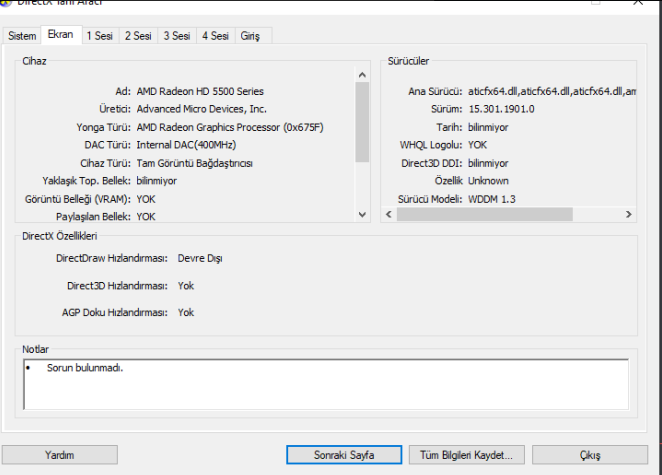
Task: Click 'Devre Dışı' DirectDraw value
Action: (x=200, y=258)
